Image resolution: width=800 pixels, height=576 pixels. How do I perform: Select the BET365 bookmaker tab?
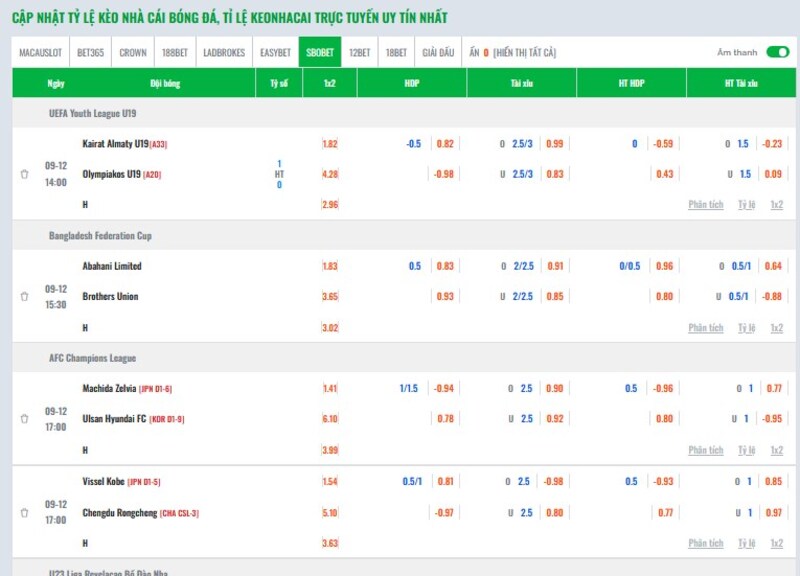pos(91,52)
